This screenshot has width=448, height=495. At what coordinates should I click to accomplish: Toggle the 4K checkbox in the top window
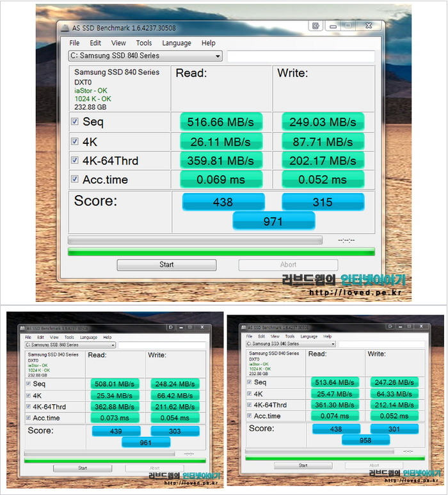coord(75,141)
